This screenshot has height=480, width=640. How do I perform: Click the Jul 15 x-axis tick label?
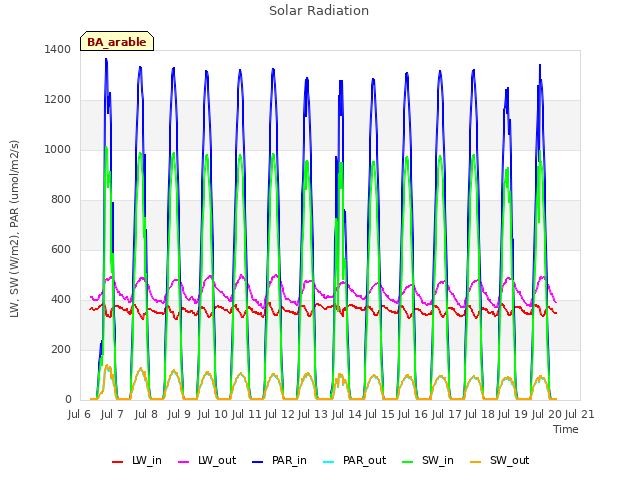click(380, 414)
